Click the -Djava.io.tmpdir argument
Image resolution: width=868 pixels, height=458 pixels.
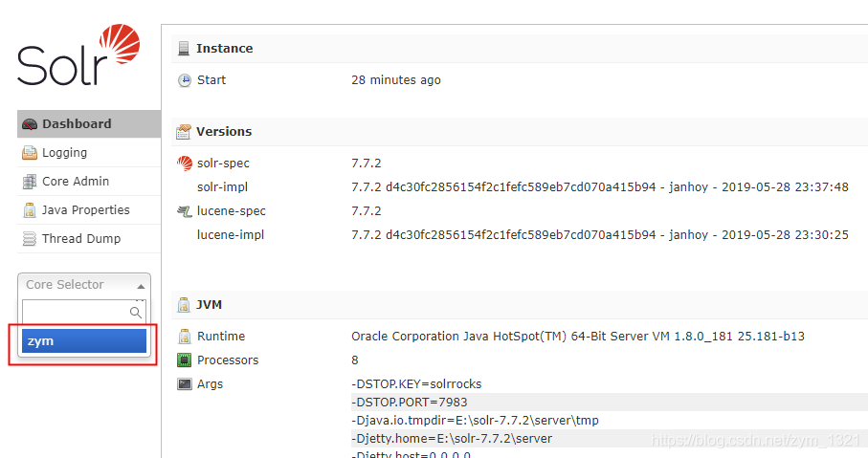click(x=475, y=421)
